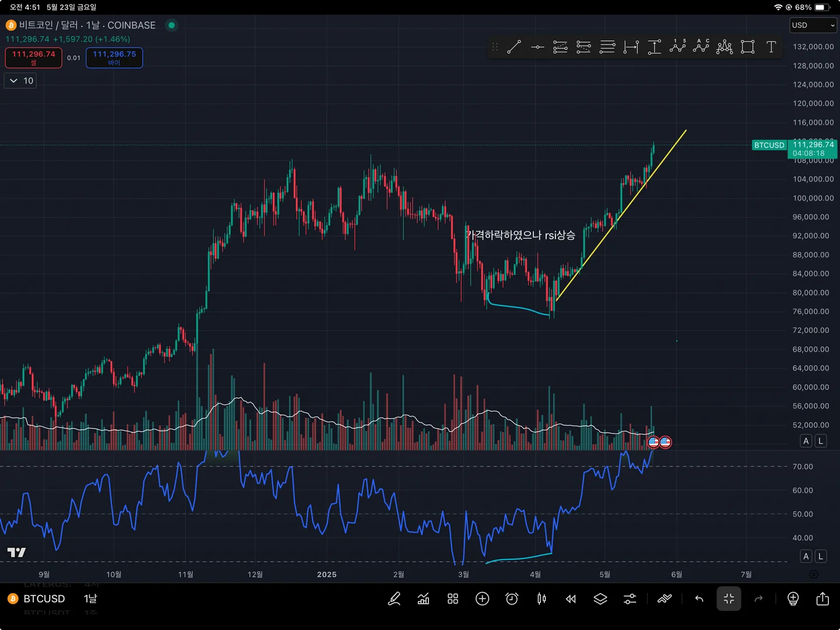
Task: Tap the 2025 label on time axis
Action: [x=327, y=575]
